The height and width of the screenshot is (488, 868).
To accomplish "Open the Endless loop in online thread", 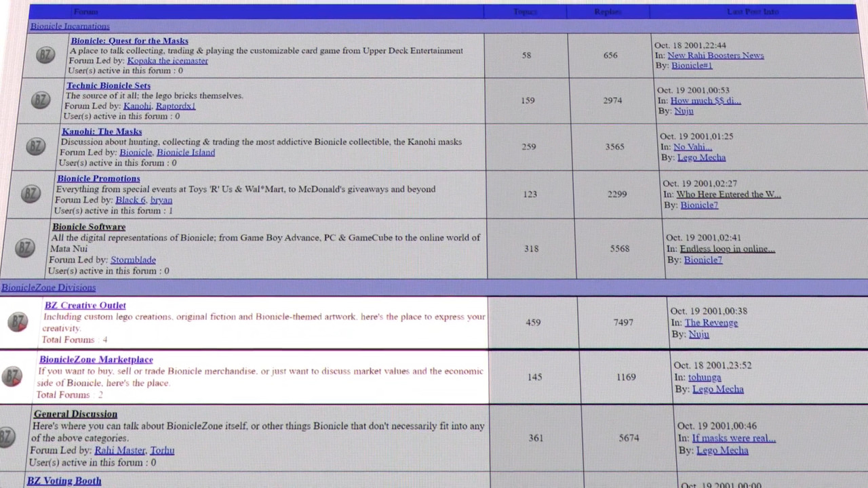I will (727, 249).
